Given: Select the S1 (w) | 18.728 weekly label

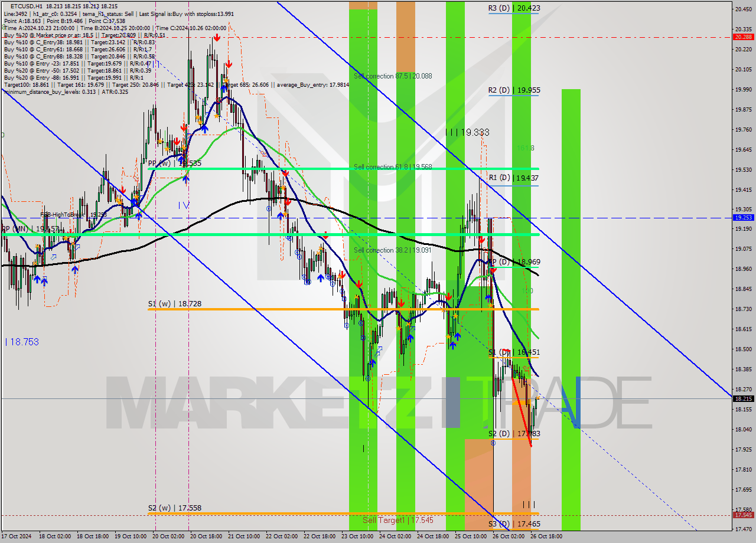Looking at the screenshot, I should pyautogui.click(x=175, y=303).
